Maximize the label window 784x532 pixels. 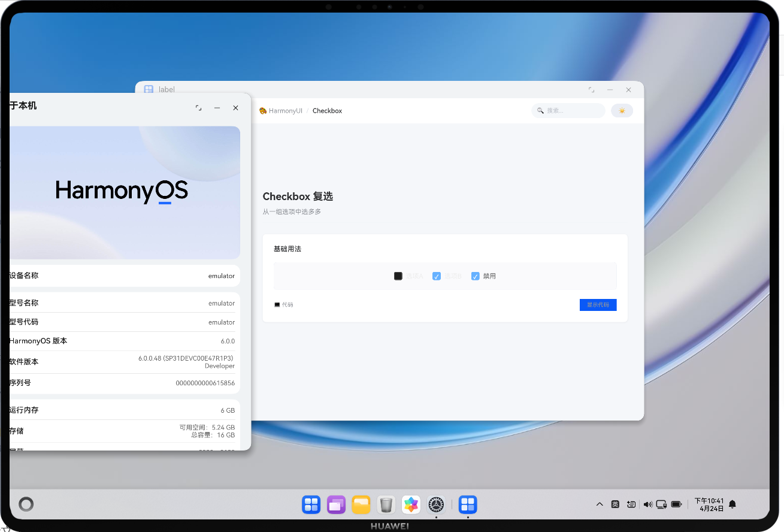click(x=591, y=90)
